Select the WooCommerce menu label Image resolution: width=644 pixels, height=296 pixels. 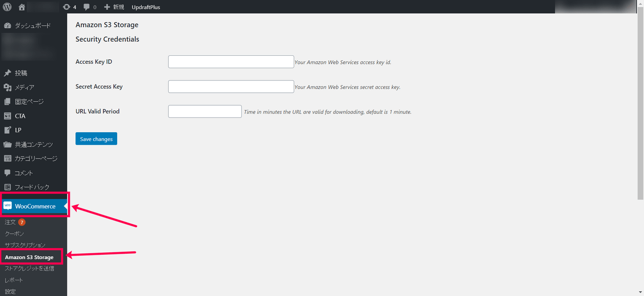pyautogui.click(x=35, y=207)
